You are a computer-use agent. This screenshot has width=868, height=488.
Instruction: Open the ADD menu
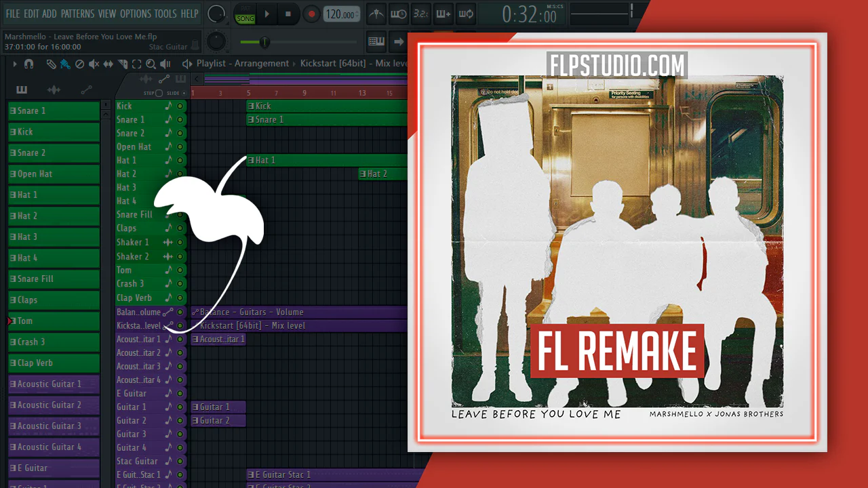click(x=50, y=14)
